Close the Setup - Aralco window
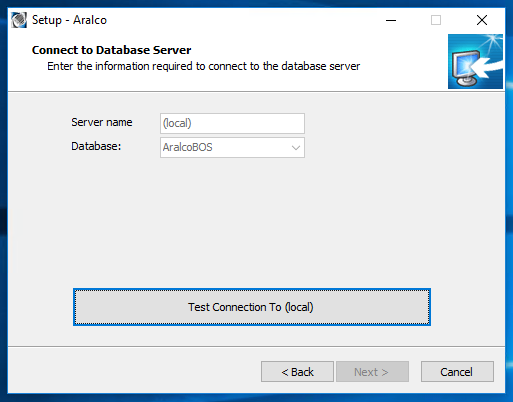Screen dimensions: 513x402 pyautogui.click(x=482, y=20)
